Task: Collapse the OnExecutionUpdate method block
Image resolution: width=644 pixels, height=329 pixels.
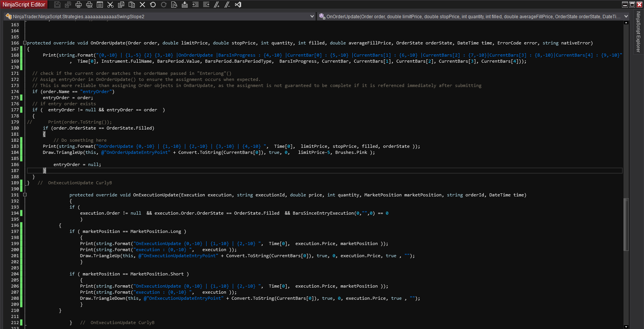Action: click(x=25, y=195)
